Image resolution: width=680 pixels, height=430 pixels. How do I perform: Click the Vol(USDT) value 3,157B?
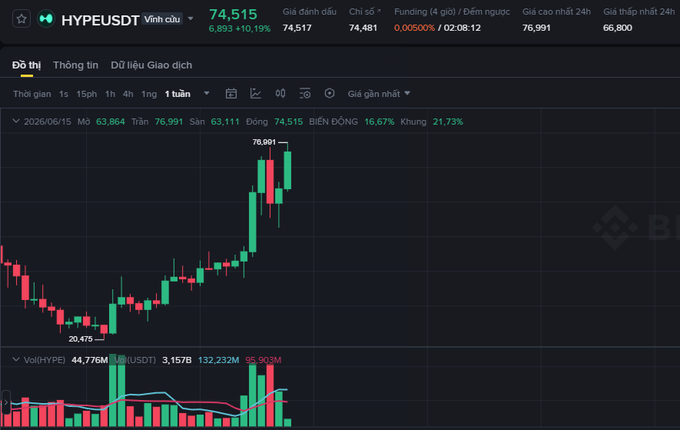click(177, 360)
